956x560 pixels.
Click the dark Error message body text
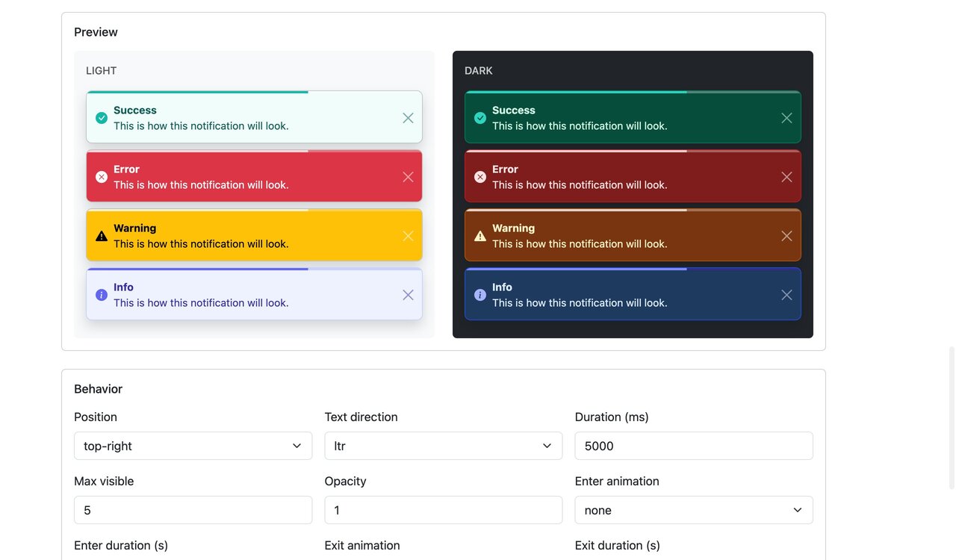[x=580, y=184]
